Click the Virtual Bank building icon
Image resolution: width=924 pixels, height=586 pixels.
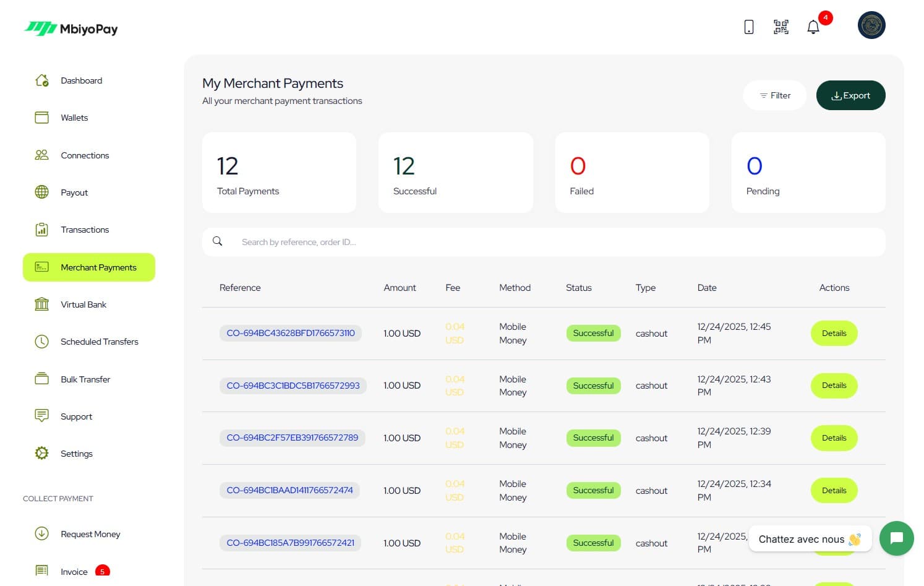pyautogui.click(x=41, y=304)
